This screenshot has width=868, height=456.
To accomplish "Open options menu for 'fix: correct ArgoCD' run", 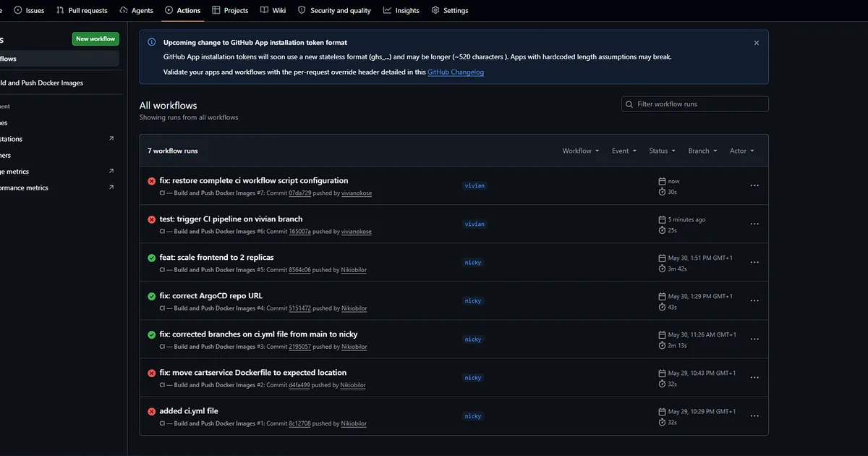I will coord(754,300).
